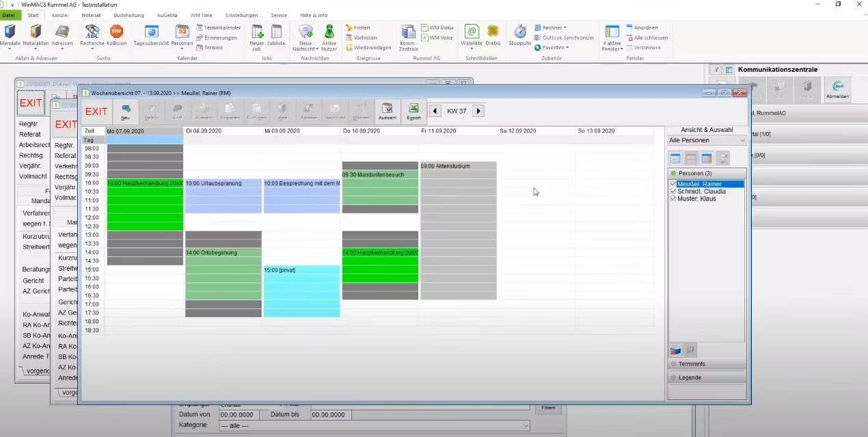Export the week view to Excel
The height and width of the screenshot is (437, 868).
[413, 112]
